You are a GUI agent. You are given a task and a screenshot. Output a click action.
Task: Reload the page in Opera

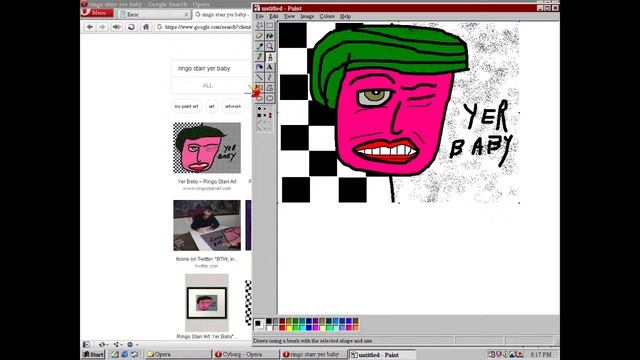pyautogui.click(x=131, y=27)
